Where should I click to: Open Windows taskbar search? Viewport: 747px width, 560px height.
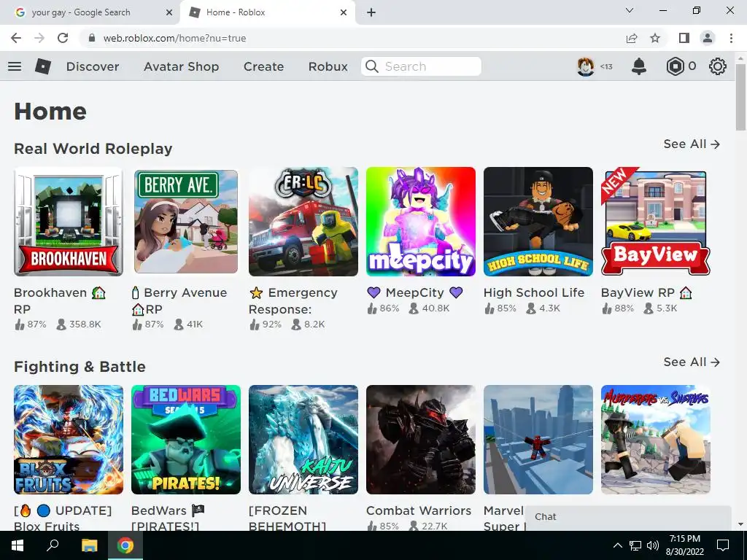pyautogui.click(x=53, y=545)
